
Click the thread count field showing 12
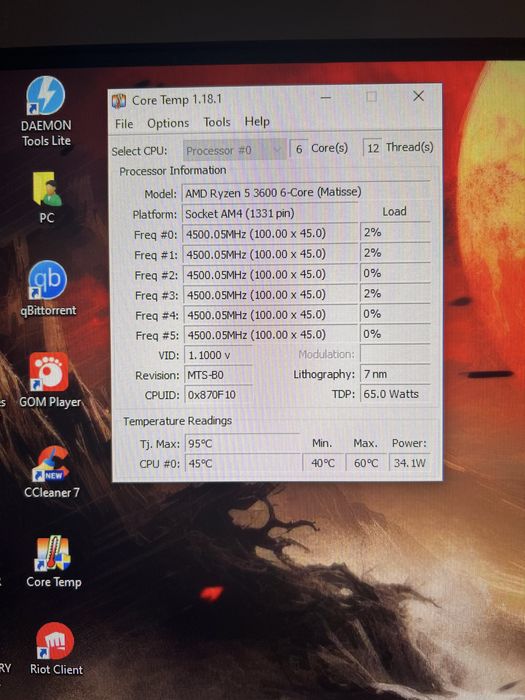373,148
